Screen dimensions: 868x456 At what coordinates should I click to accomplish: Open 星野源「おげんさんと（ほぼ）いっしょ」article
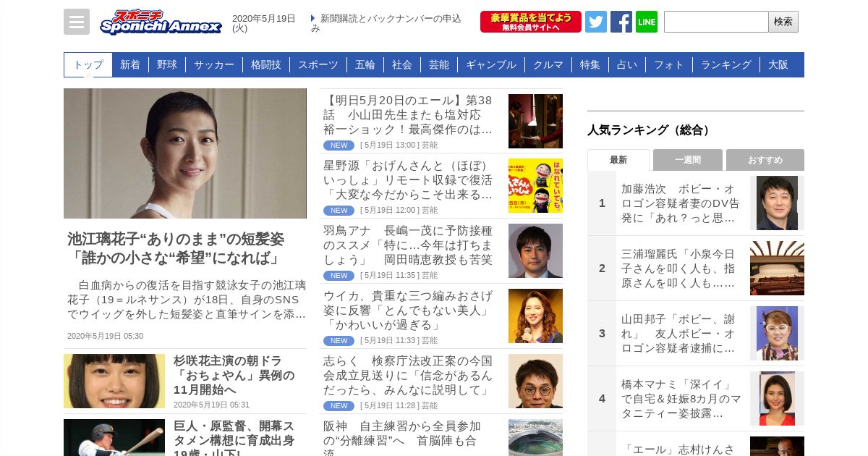(408, 180)
